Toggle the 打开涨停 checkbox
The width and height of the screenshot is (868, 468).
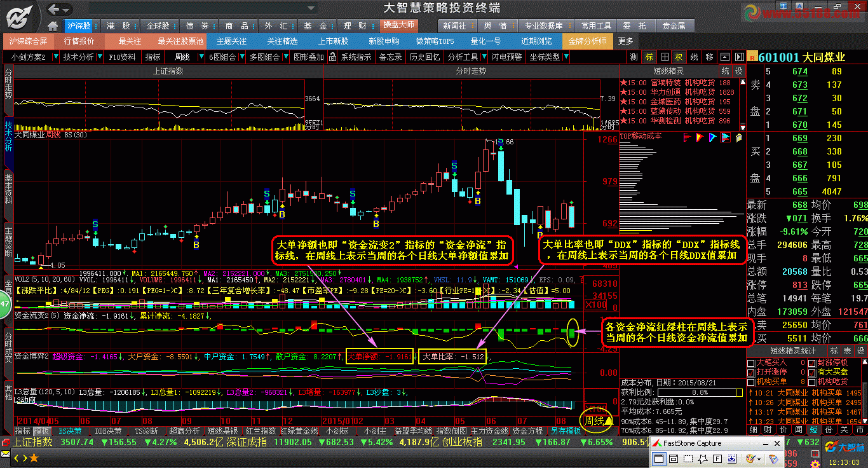(x=751, y=372)
